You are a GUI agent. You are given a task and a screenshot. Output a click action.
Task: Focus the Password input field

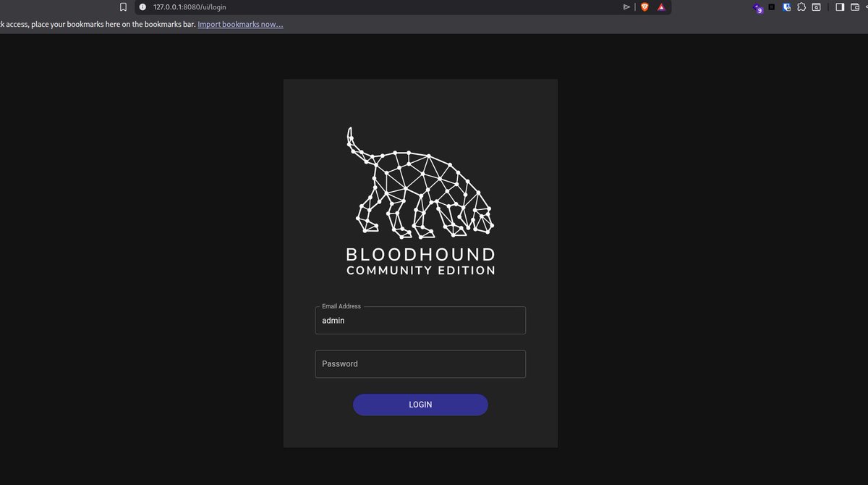[420, 364]
